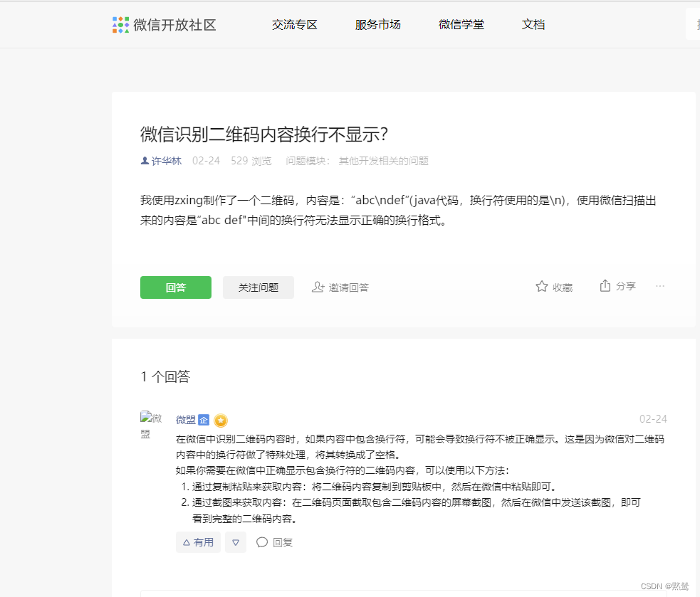The height and width of the screenshot is (597, 700).
Task: Open the 微盟 answerer profile link
Action: coord(186,420)
